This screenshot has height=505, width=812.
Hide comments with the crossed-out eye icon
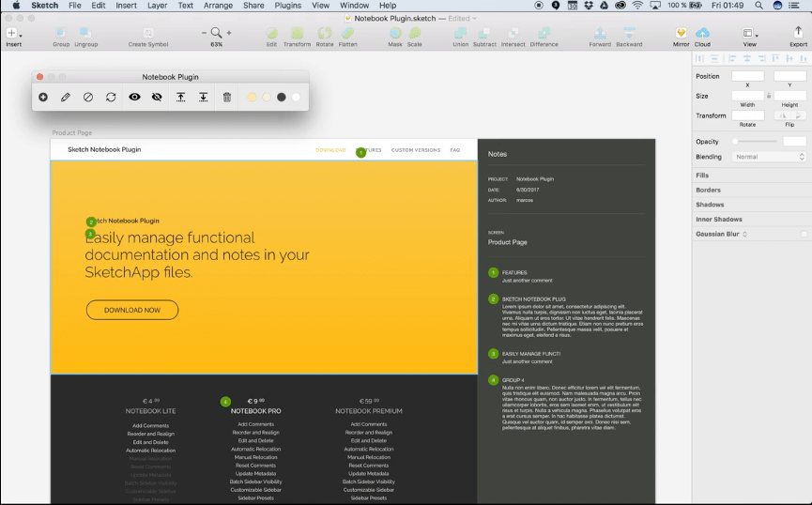tap(157, 97)
